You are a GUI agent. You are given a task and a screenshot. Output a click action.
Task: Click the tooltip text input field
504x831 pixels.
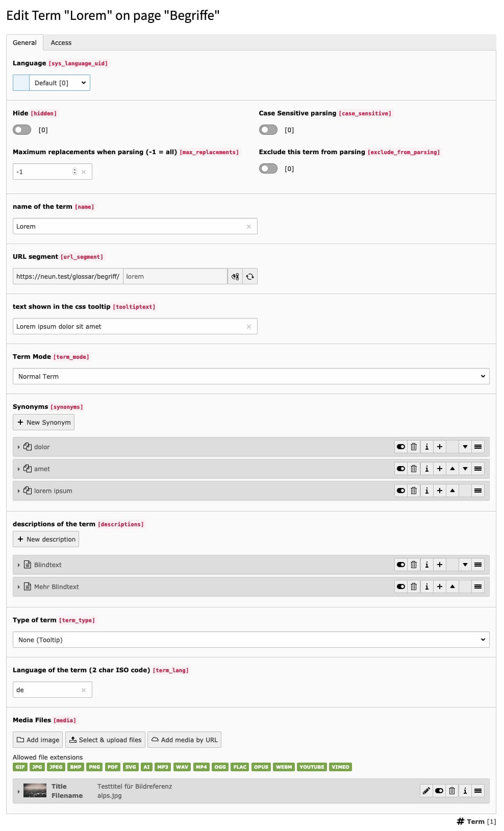(130, 327)
